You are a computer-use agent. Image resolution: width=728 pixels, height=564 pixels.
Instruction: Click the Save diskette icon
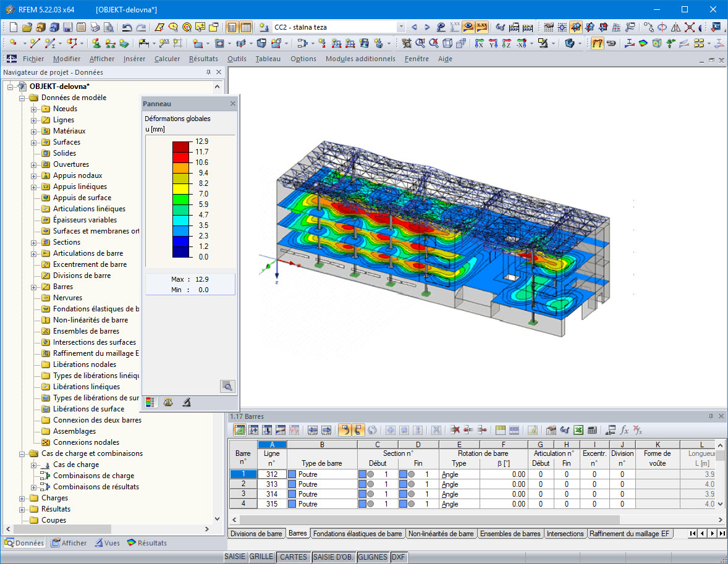[68, 27]
